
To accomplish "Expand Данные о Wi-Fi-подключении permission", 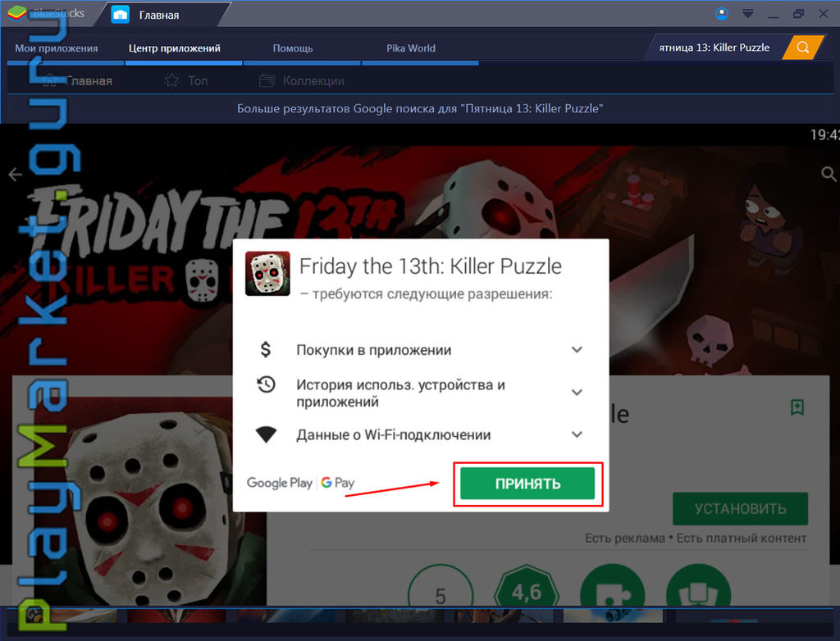I will click(x=577, y=434).
